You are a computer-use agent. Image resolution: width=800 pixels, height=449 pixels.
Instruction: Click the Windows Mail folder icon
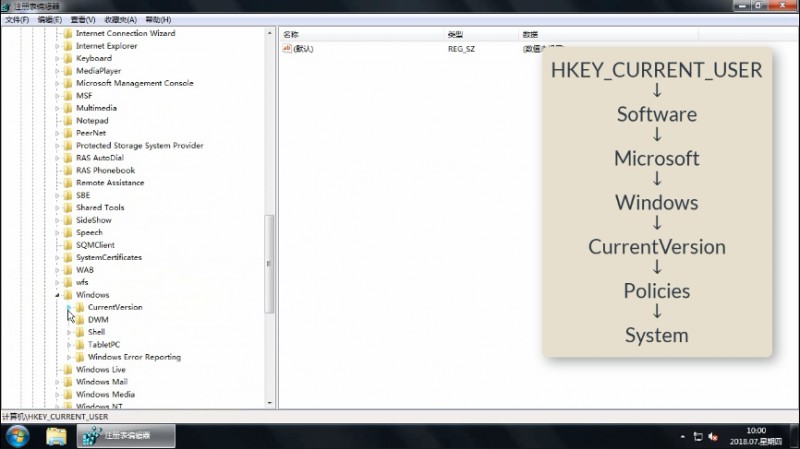(x=68, y=382)
